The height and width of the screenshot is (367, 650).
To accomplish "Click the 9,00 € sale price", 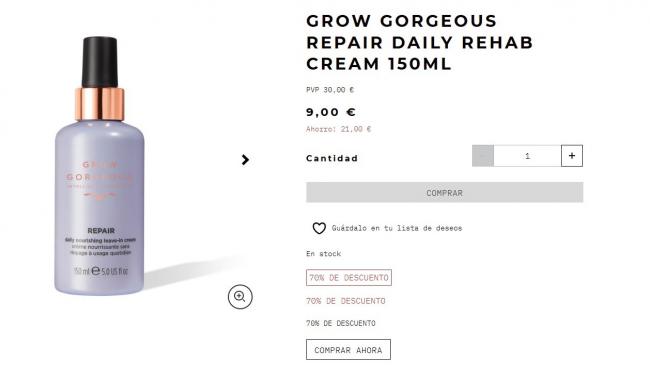I will tap(331, 112).
